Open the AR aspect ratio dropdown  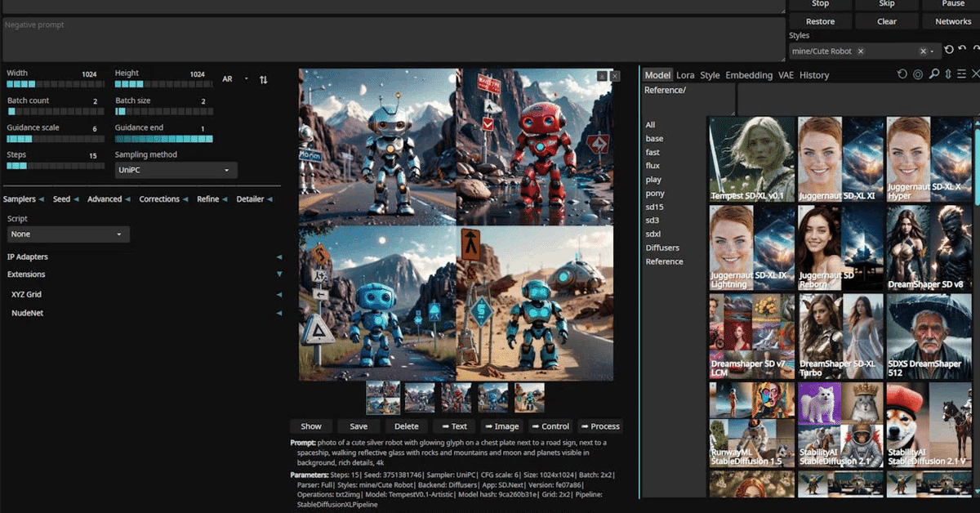click(x=235, y=79)
